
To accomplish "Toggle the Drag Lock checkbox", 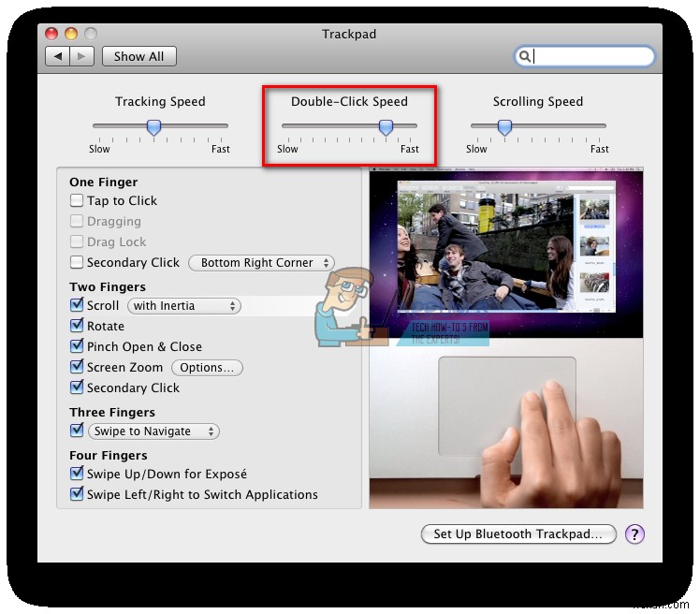I will tap(77, 241).
